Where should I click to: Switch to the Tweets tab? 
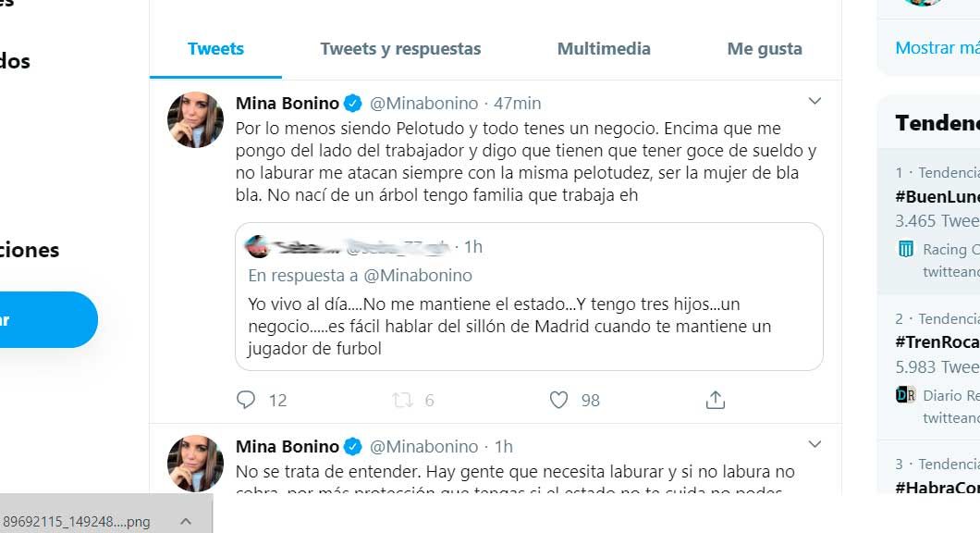tap(215, 49)
